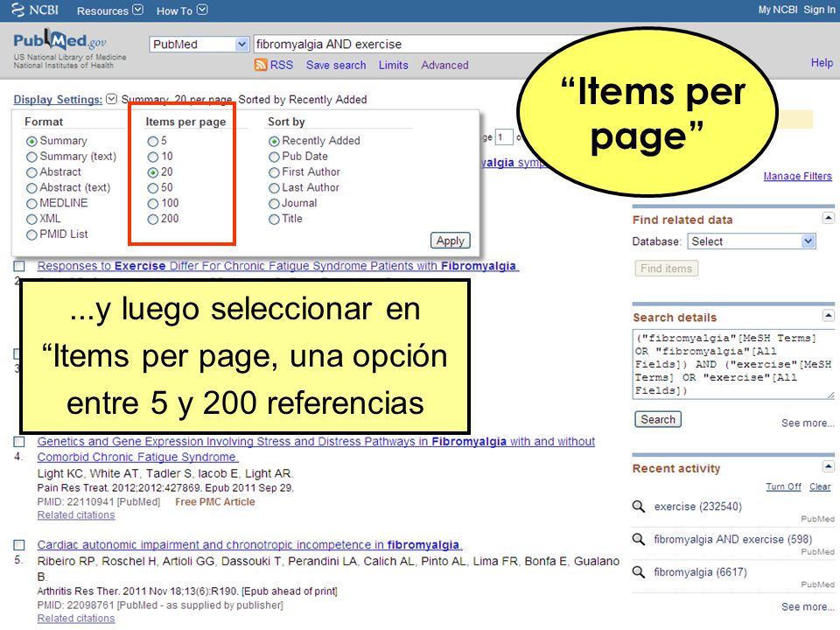Select XML format radio button

click(31, 219)
